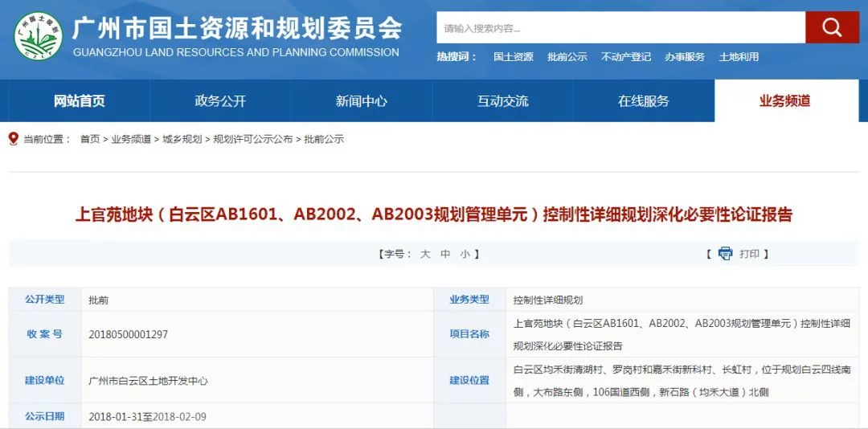Set font size to 大
Image resolution: width=868 pixels, height=429 pixels.
coord(425,254)
